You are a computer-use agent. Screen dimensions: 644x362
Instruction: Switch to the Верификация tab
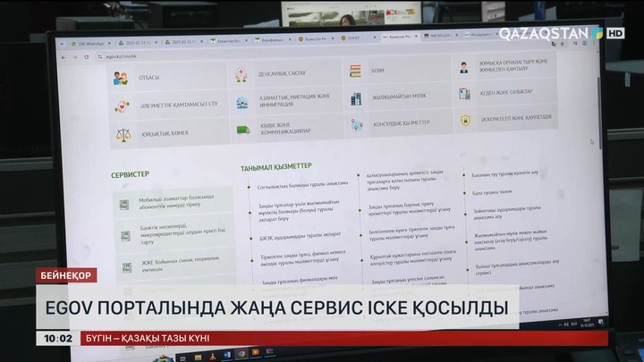pyautogui.click(x=273, y=39)
